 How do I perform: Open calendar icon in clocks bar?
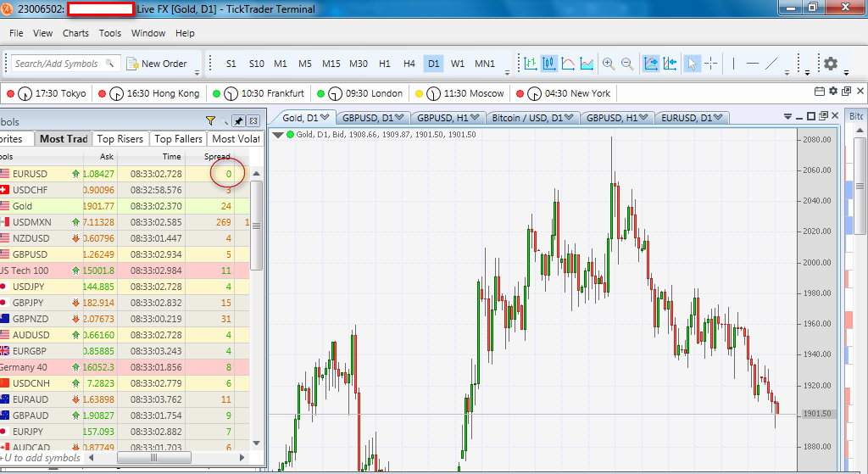pyautogui.click(x=820, y=91)
